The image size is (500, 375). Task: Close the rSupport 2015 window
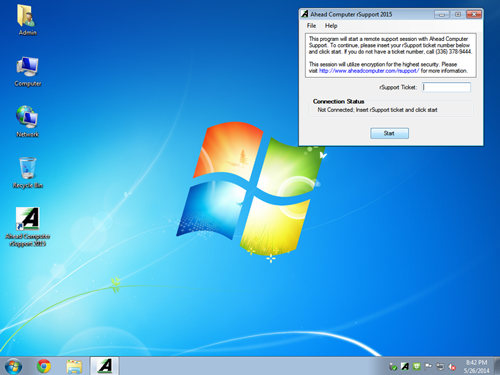coord(474,14)
